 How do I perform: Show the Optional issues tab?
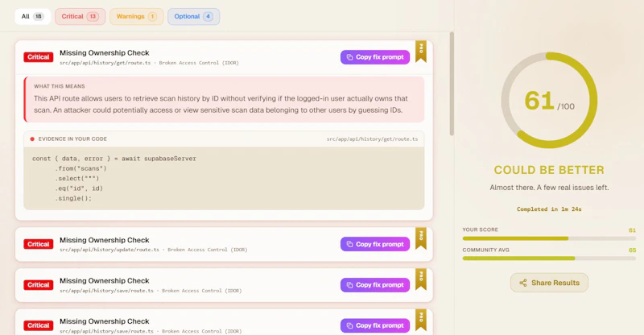[193, 16]
